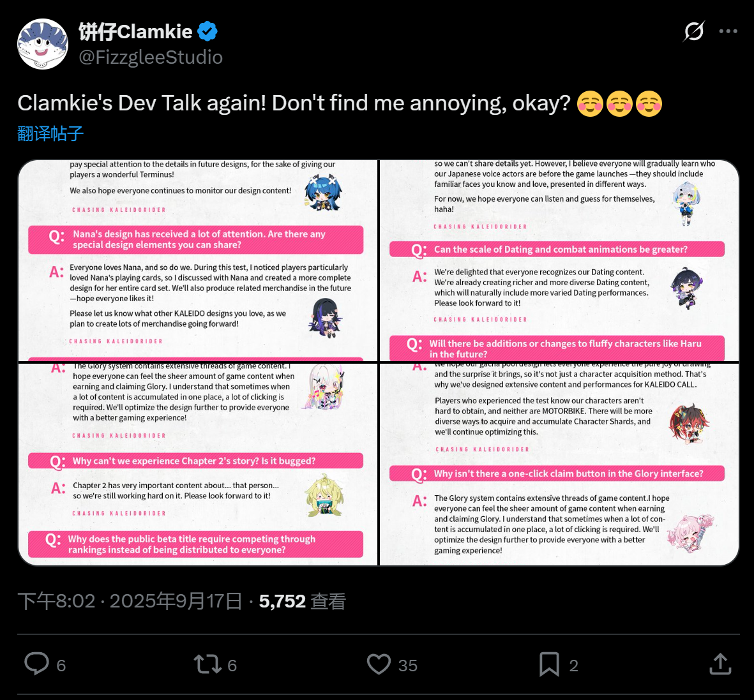Open the Grok slash icon
The width and height of the screenshot is (754, 700).
click(693, 31)
